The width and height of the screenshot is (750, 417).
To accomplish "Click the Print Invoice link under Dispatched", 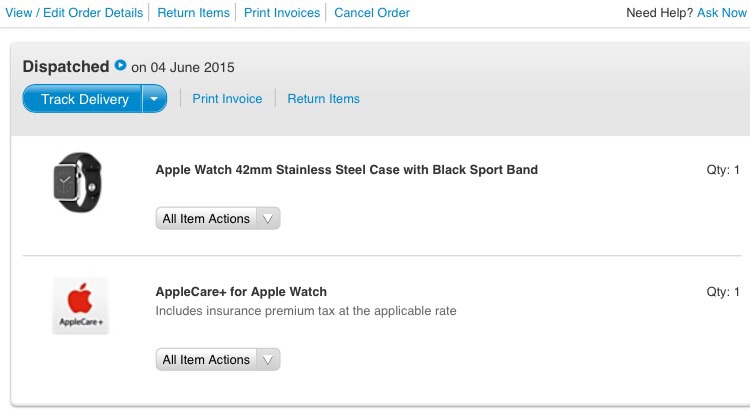I will tap(227, 99).
